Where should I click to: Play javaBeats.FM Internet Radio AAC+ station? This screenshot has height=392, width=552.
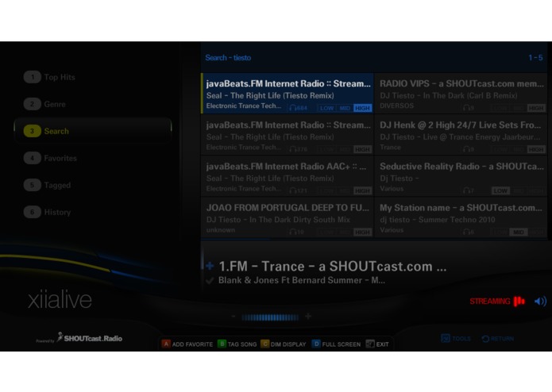288,176
